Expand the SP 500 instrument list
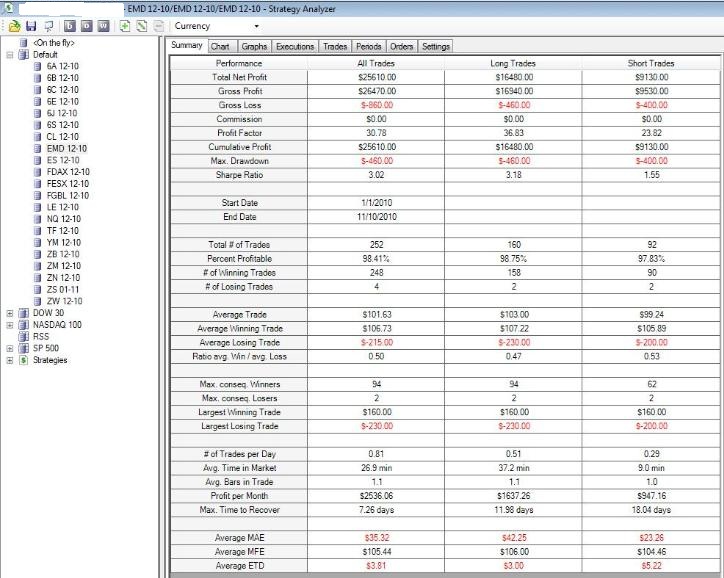This screenshot has height=578, width=724. 10,349
